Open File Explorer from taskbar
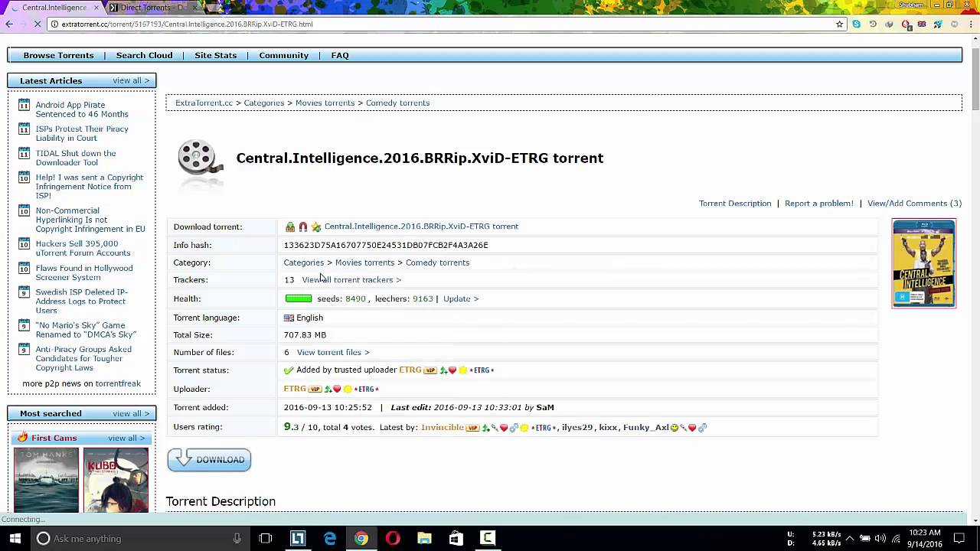The width and height of the screenshot is (980, 551). pyautogui.click(x=424, y=538)
